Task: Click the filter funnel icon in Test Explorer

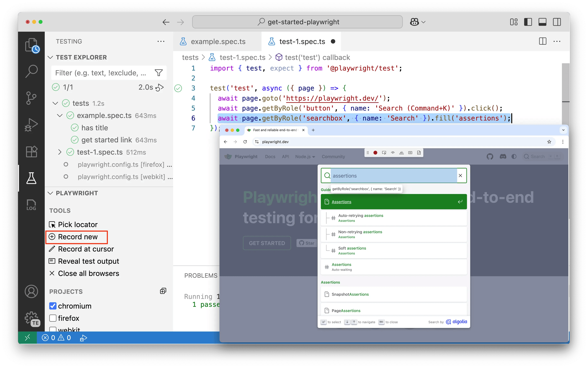Action: point(159,73)
